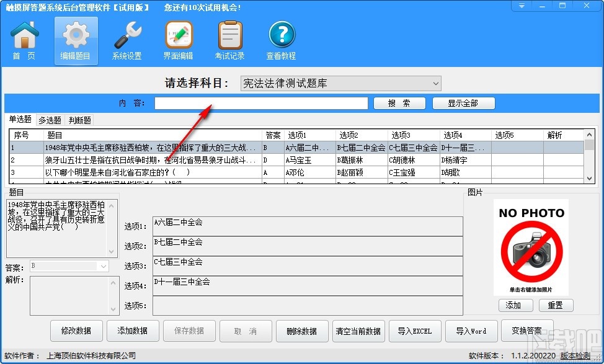
Task: Click the 查看教程 tutorial icon
Action: (281, 39)
